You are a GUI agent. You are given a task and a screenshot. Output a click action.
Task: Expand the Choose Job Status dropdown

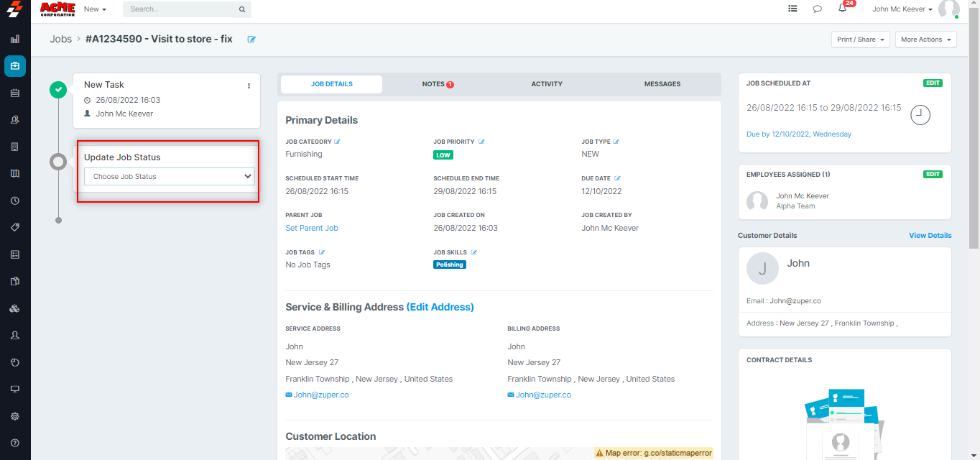coord(170,176)
